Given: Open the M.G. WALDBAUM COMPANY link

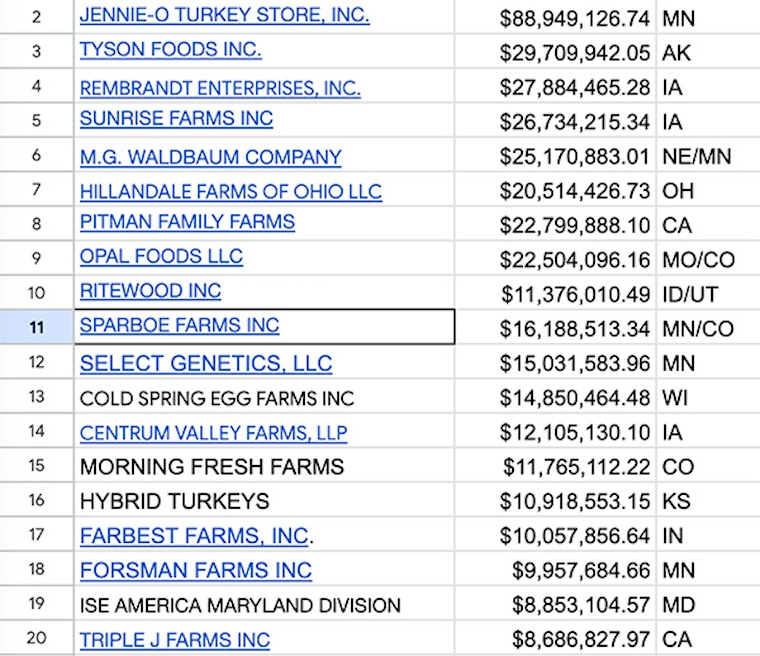Looking at the screenshot, I should click(x=210, y=157).
